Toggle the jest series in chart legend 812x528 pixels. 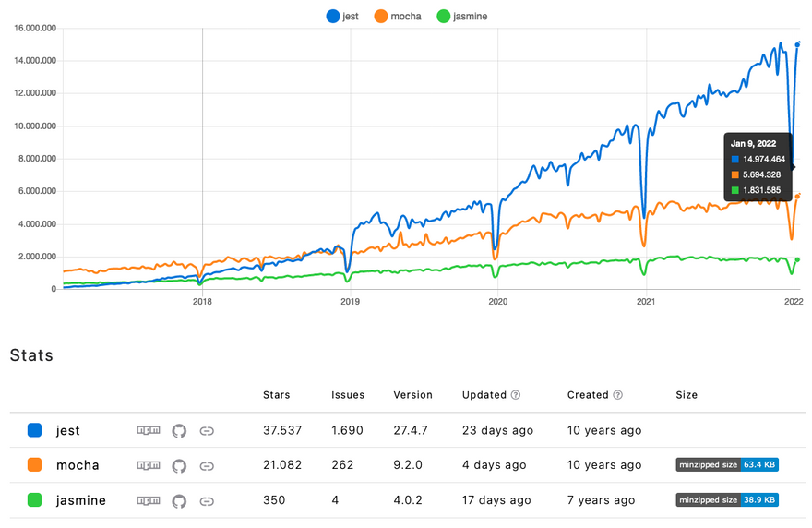click(342, 16)
